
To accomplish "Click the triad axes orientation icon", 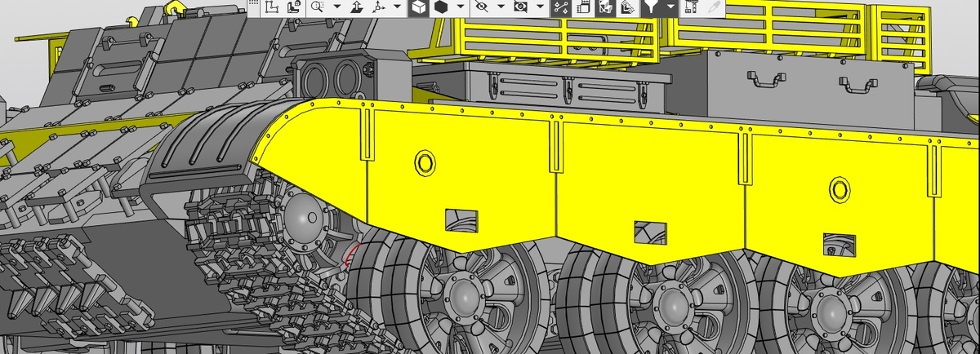I will tap(378, 7).
